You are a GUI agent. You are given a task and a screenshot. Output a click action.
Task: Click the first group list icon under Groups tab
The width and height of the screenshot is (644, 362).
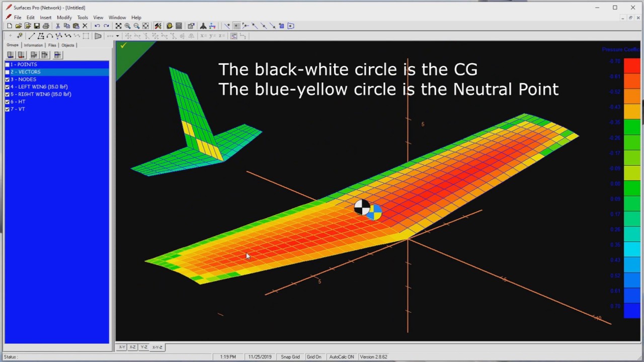pos(10,55)
